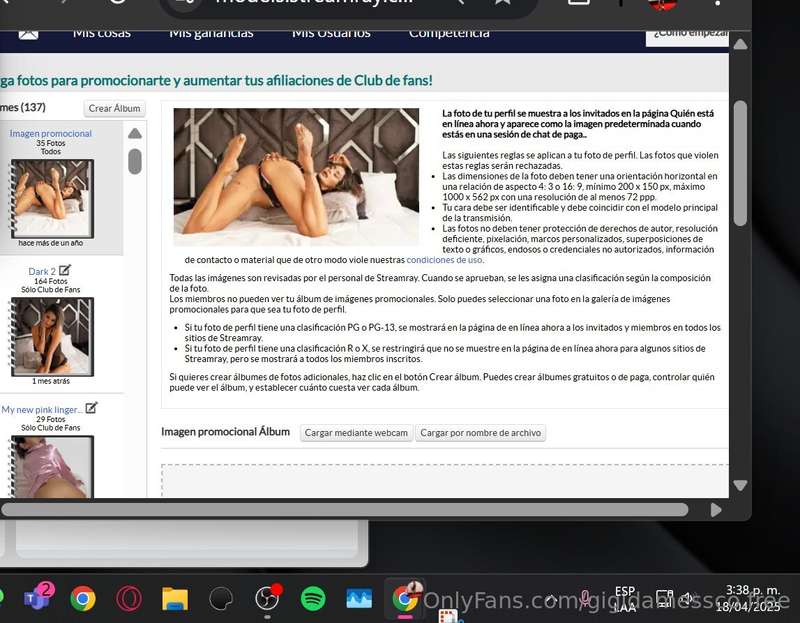Edit the Dark 2 album name

coord(65,270)
